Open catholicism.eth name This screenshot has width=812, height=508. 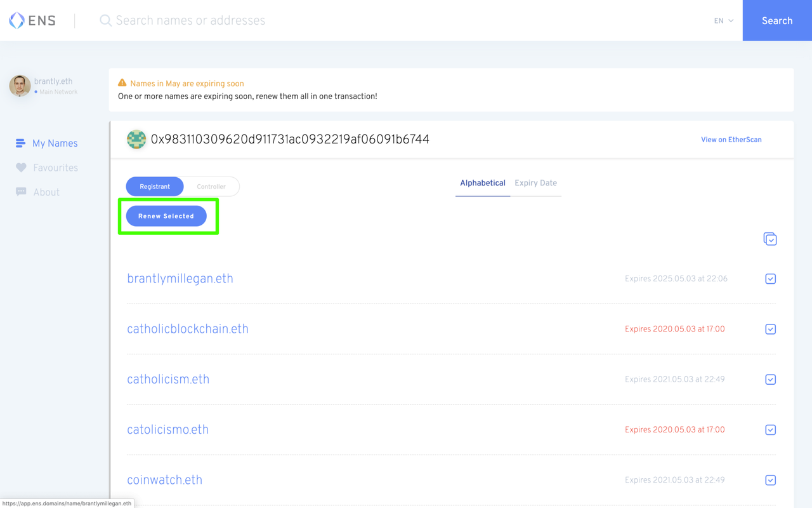(168, 379)
